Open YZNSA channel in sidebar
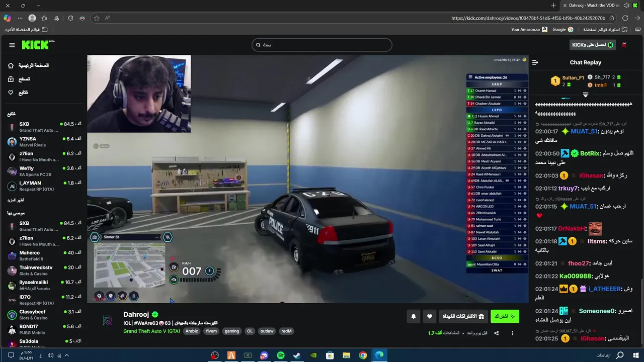Viewport: 644px width, 362px height. click(44, 141)
